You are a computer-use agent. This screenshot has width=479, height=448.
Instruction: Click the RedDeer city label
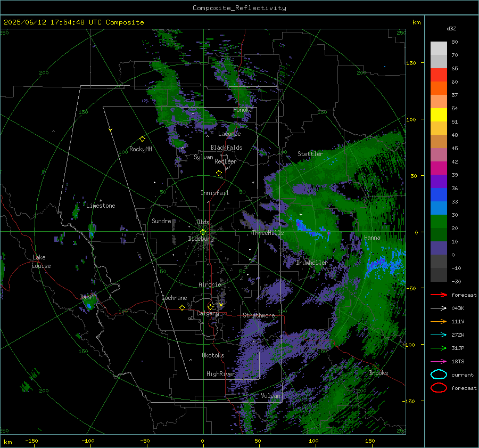pyautogui.click(x=226, y=161)
